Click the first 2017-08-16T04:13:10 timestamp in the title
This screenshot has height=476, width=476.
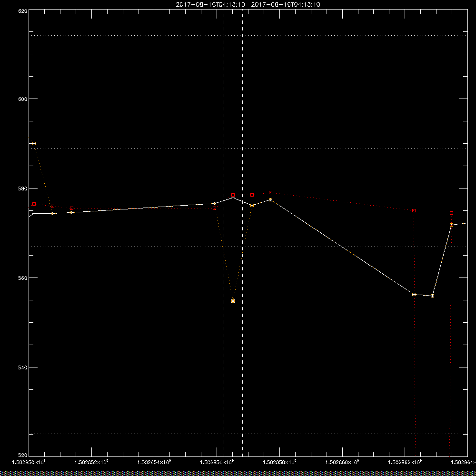(x=210, y=5)
